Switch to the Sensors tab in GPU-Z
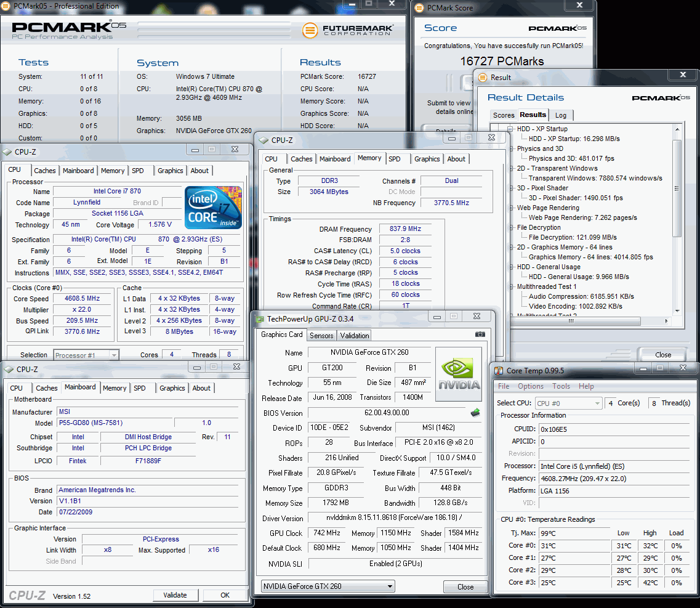Screen dimensions: 700x608 (321, 336)
